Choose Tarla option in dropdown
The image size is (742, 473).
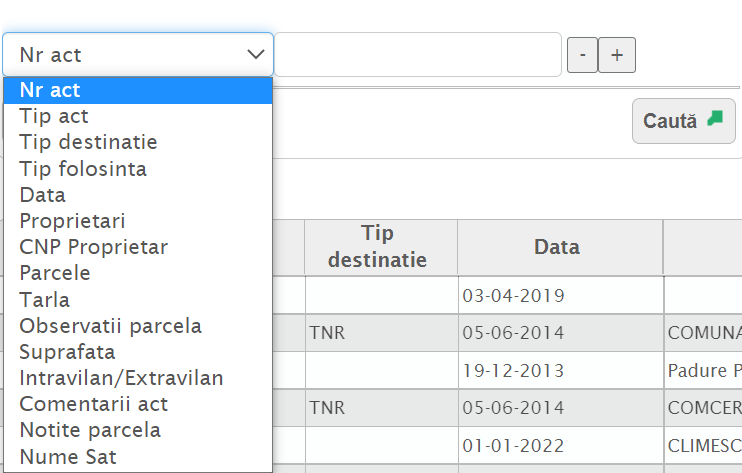click(x=138, y=300)
